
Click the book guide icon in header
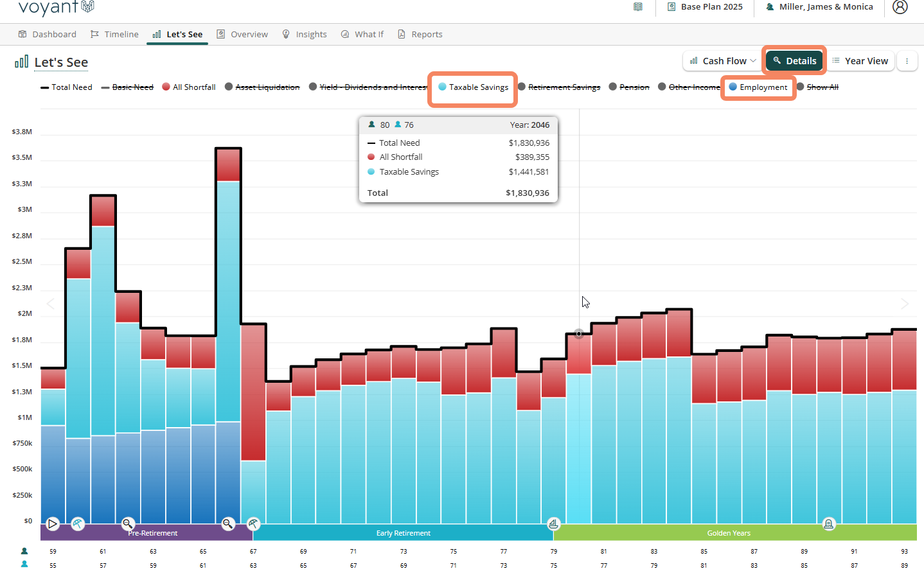[x=637, y=7]
